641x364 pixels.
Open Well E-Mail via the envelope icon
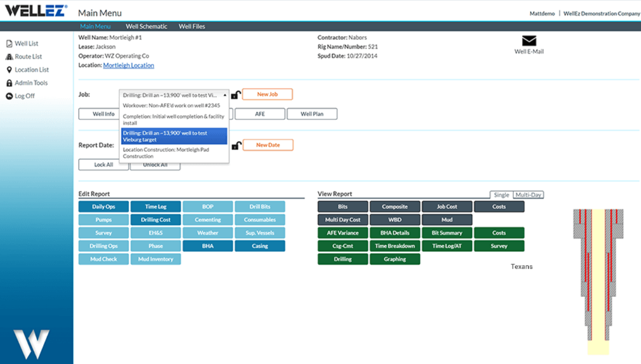pos(528,40)
